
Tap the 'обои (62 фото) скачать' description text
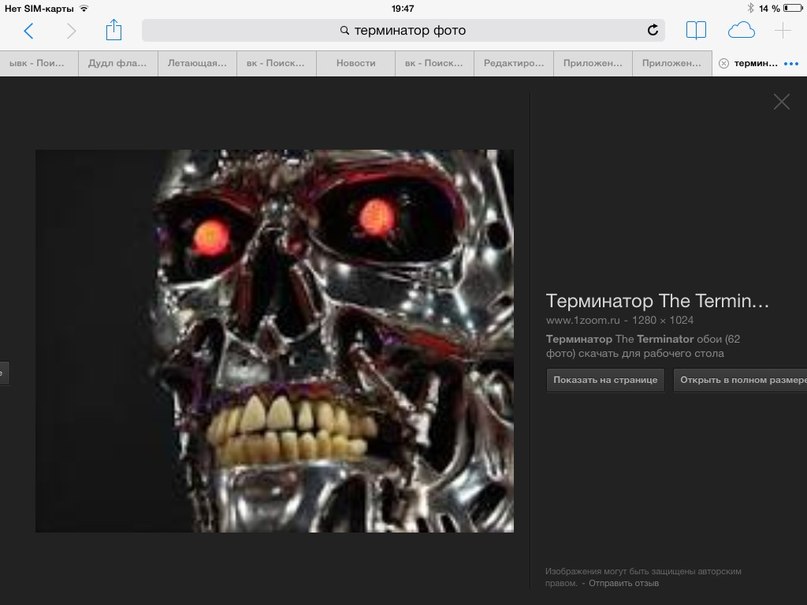coord(643,346)
